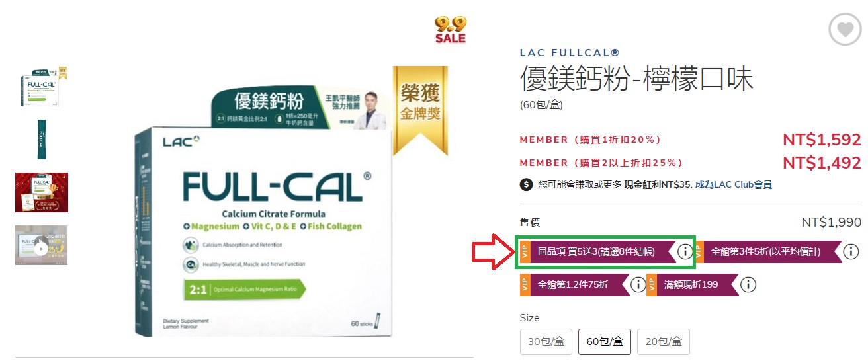View the product box front thumbnail
The image size is (868, 361).
41,87
